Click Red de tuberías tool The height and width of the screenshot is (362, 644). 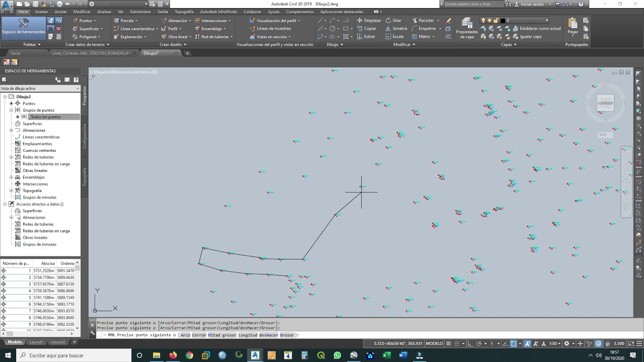(213, 37)
